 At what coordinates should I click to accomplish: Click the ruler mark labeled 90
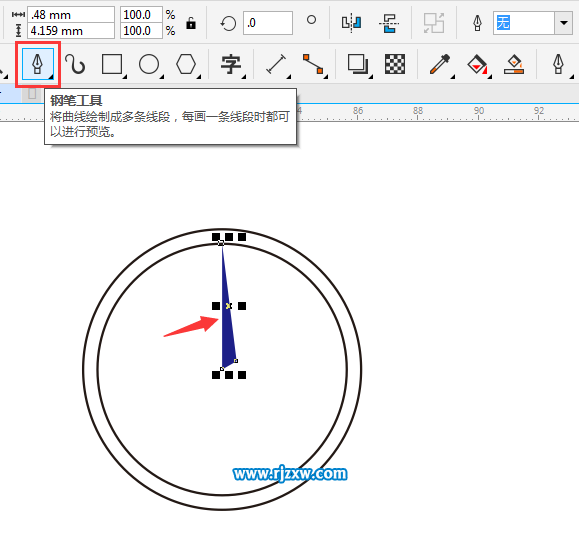pos(479,110)
